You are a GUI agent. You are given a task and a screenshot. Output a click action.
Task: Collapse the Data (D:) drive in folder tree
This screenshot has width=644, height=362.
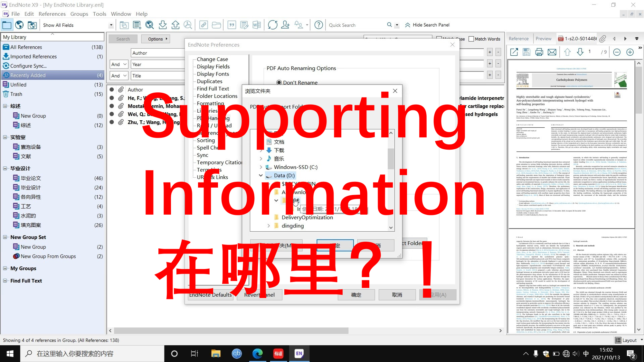[x=261, y=175]
